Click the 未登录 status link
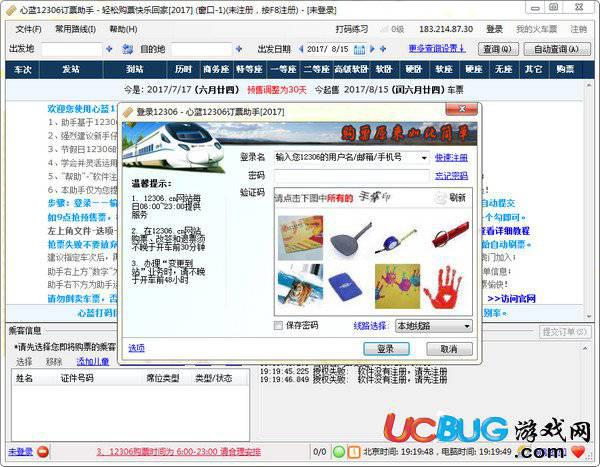The width and height of the screenshot is (600, 467). pos(20,452)
